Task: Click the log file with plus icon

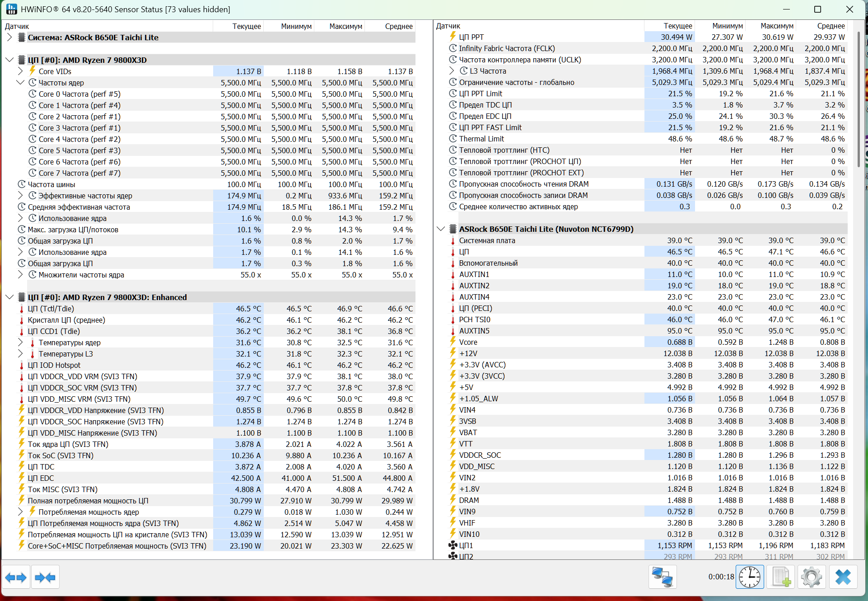Action: pos(781,577)
